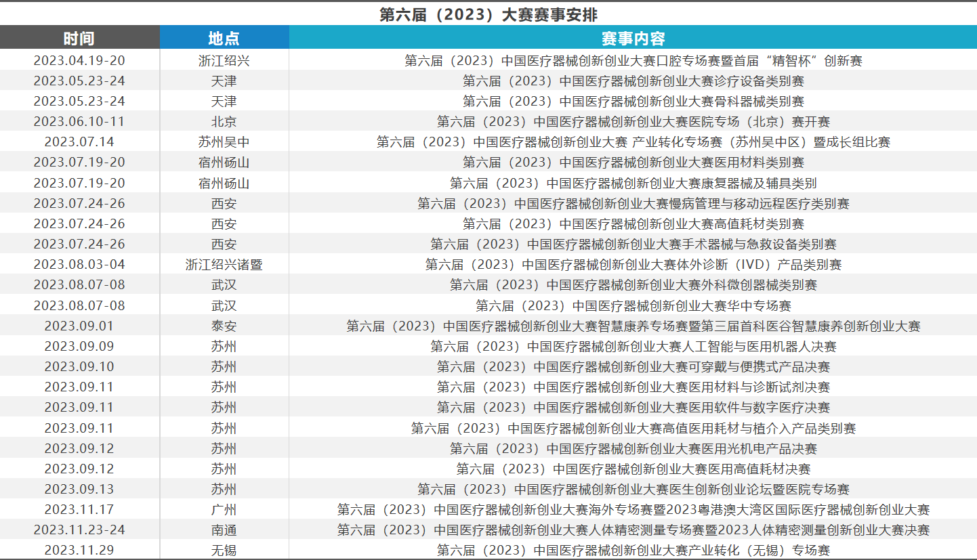This screenshot has height=560, width=977.
Task: Select the 高值医用耗材与植介入产品类别赛 cell
Action: 633,428
